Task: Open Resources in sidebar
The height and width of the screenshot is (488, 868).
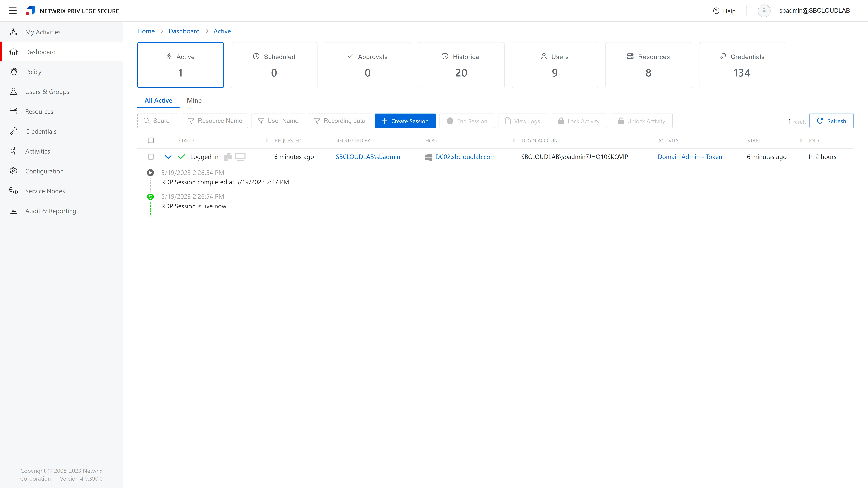Action: click(61, 111)
